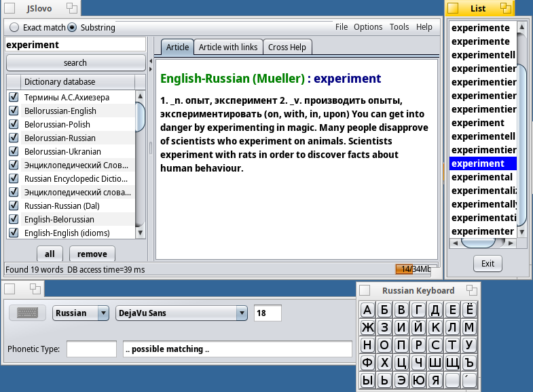
Task: Click the dictionary list scroll-down arrow
Action: (140, 233)
